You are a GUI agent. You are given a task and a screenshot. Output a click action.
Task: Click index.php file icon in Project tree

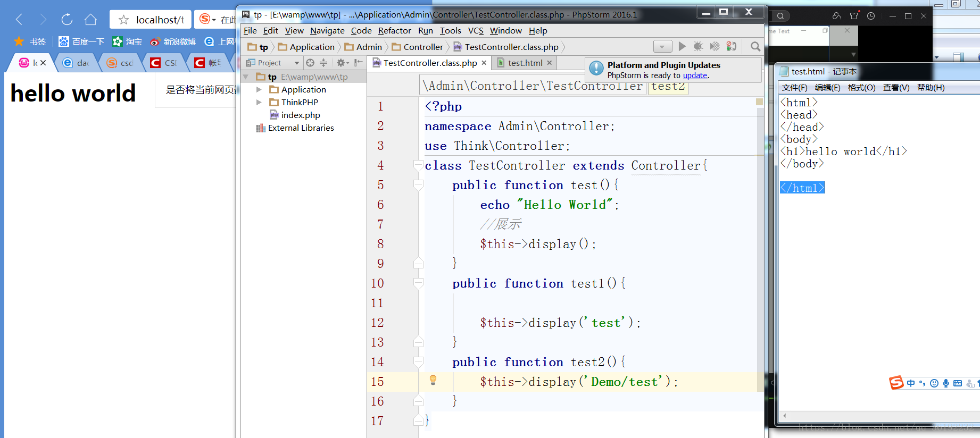[x=274, y=115]
